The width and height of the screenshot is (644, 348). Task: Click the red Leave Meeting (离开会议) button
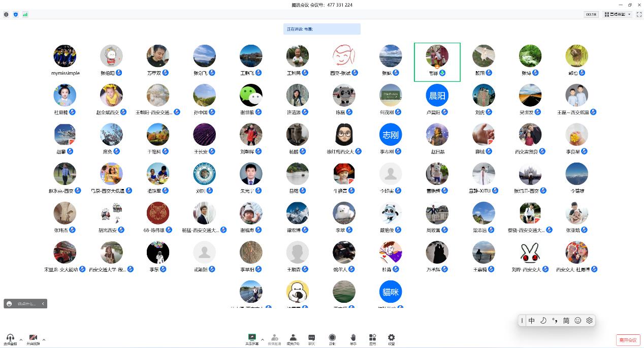point(628,340)
